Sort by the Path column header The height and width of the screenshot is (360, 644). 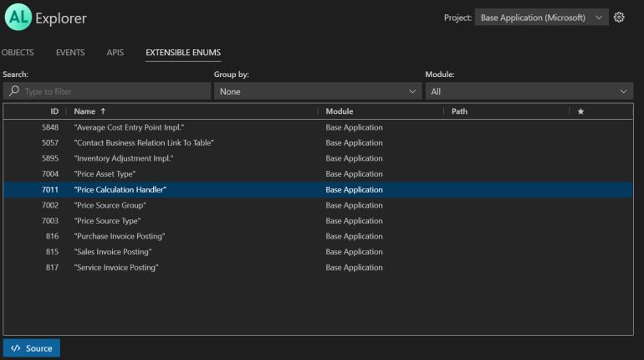coord(459,111)
